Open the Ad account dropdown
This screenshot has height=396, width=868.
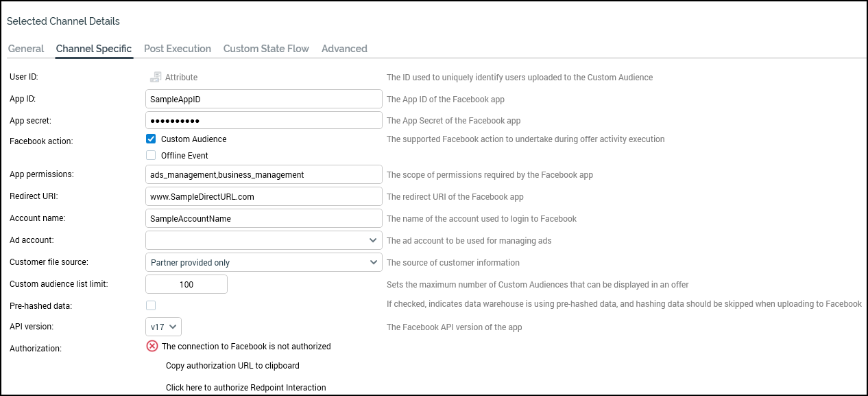point(264,240)
